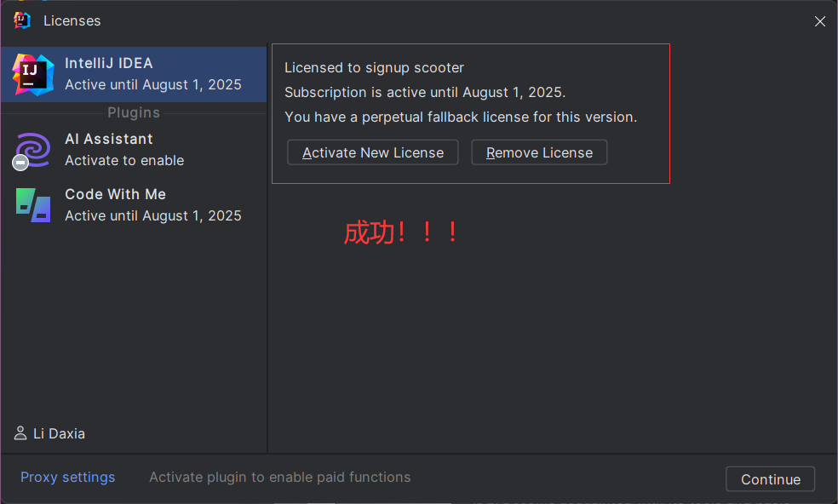Click the Remove License button

pyautogui.click(x=539, y=152)
